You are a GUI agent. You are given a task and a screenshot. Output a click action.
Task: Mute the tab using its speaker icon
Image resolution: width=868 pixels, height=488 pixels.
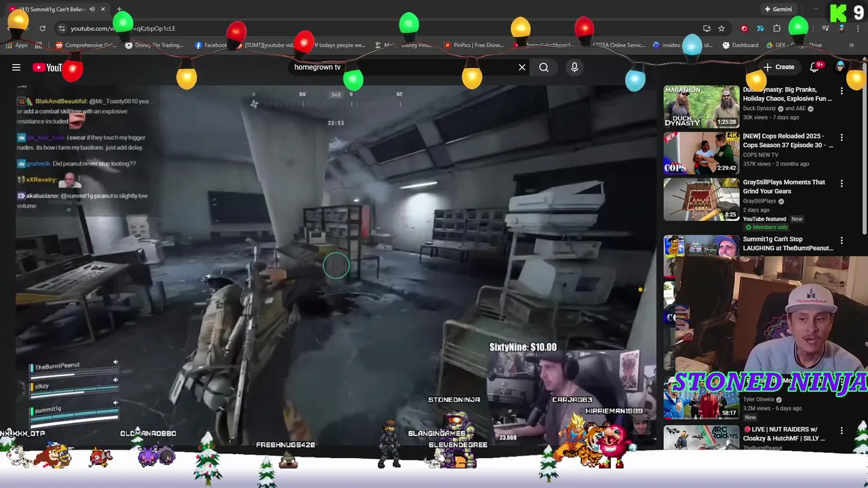click(x=92, y=9)
